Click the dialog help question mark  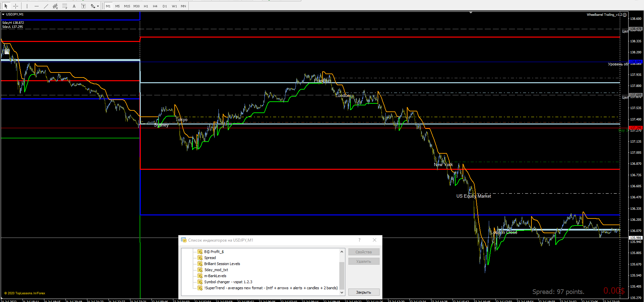359,240
